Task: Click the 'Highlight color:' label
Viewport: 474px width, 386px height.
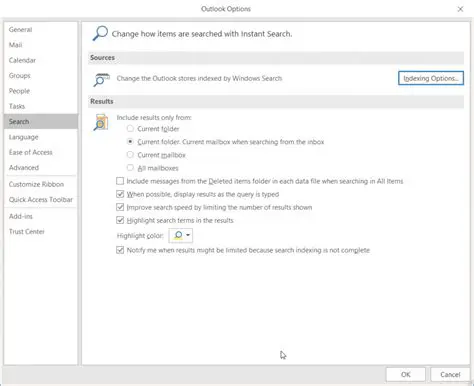Action: 140,236
